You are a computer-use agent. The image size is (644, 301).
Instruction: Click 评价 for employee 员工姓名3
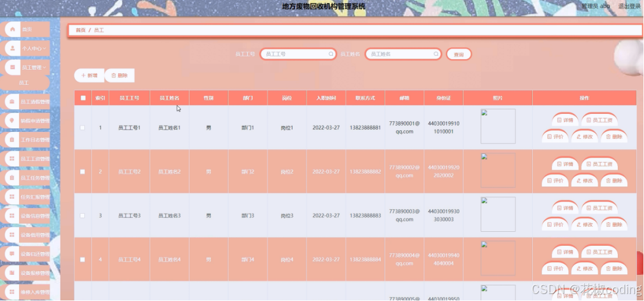coord(556,224)
